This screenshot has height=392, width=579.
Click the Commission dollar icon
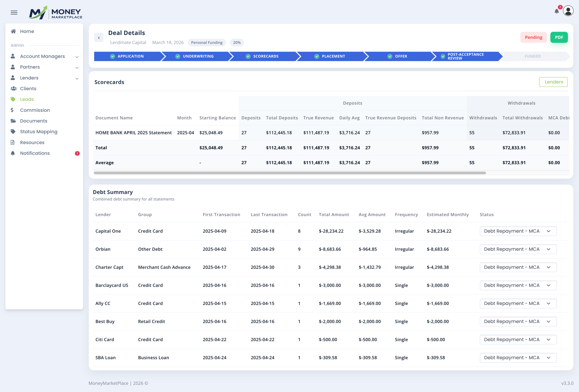pyautogui.click(x=12, y=110)
